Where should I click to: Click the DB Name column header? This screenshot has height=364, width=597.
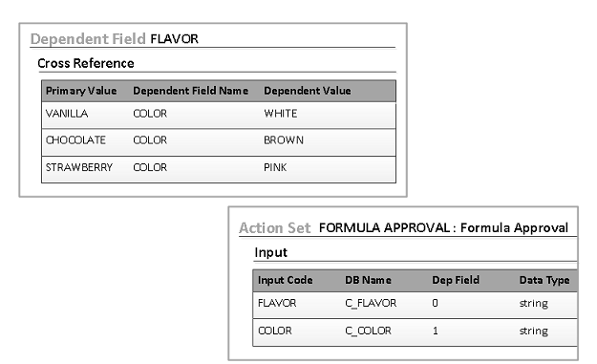point(368,280)
